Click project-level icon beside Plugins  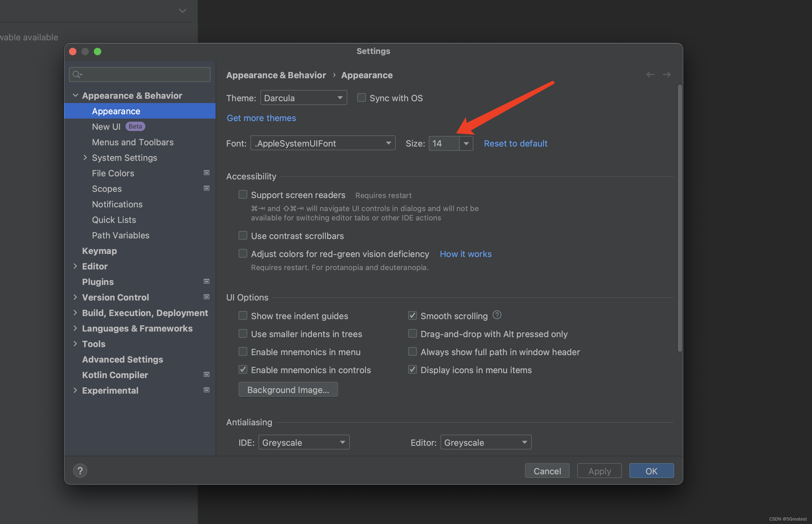(x=206, y=281)
